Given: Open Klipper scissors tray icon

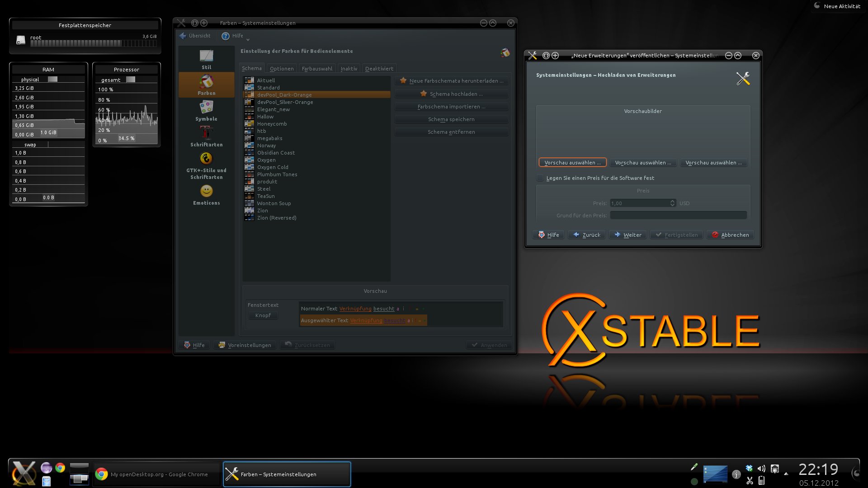Looking at the screenshot, I should [750, 481].
